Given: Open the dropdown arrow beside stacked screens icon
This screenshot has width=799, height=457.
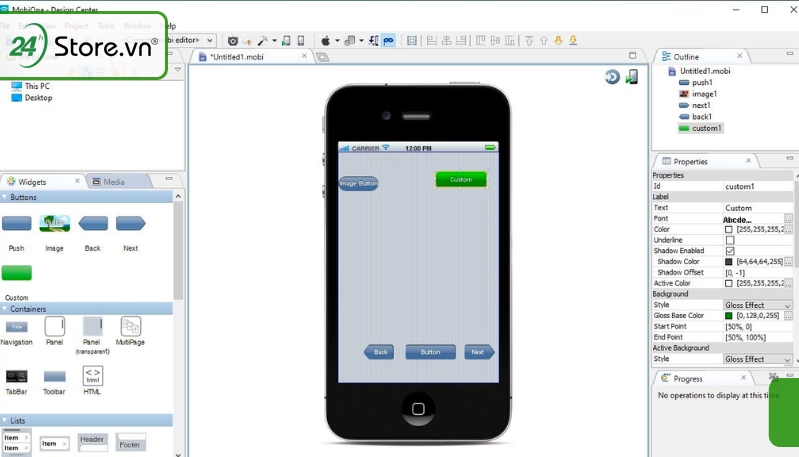Looking at the screenshot, I should click(362, 41).
